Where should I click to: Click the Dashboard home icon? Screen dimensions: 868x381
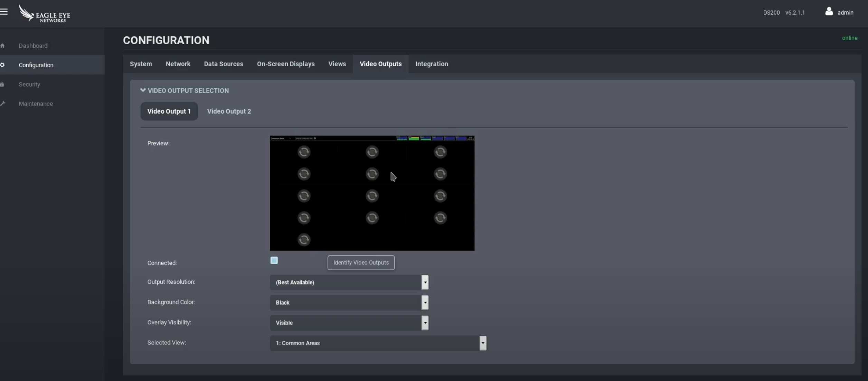pos(3,46)
